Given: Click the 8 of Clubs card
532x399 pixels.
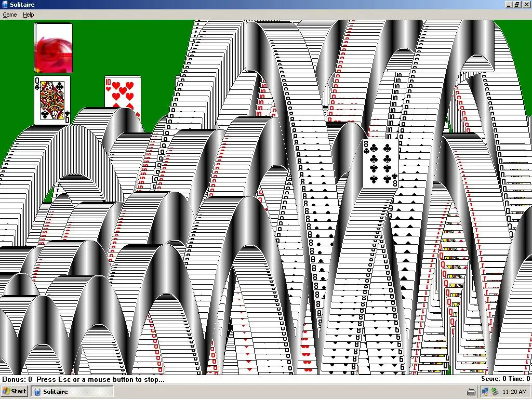Looking at the screenshot, I should (x=380, y=163).
